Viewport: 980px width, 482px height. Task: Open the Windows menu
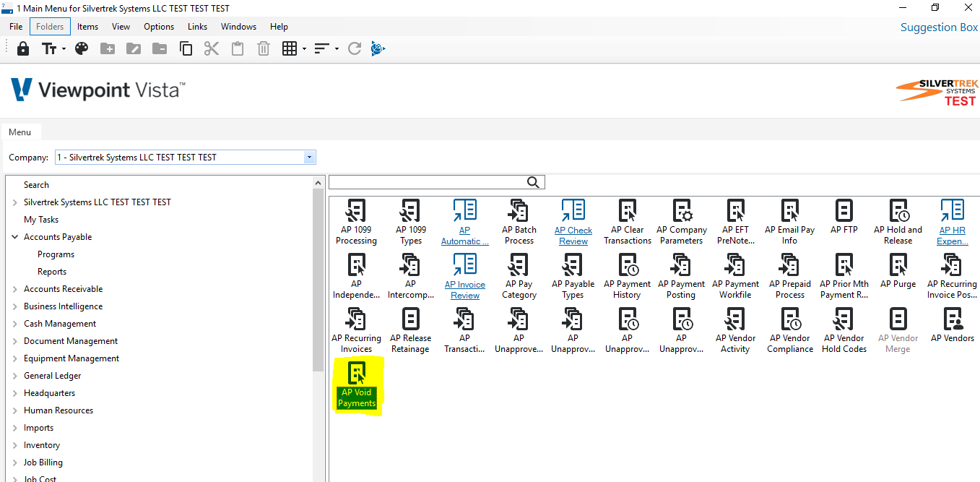pyautogui.click(x=238, y=27)
